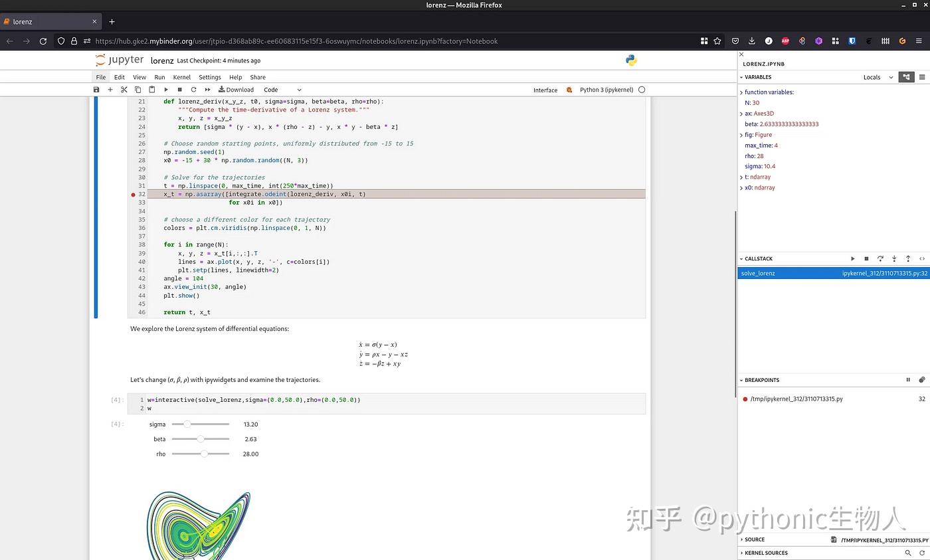Download the notebook
The height and width of the screenshot is (560, 930).
tap(235, 90)
